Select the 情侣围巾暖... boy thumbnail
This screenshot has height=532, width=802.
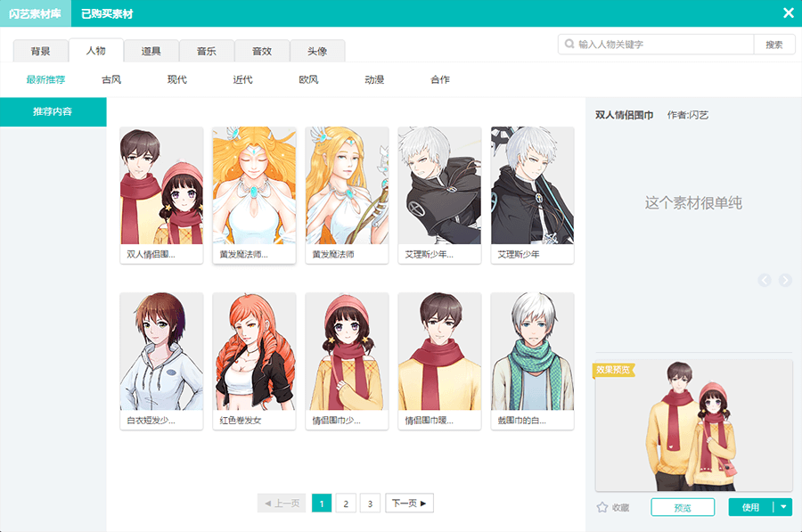click(x=439, y=361)
